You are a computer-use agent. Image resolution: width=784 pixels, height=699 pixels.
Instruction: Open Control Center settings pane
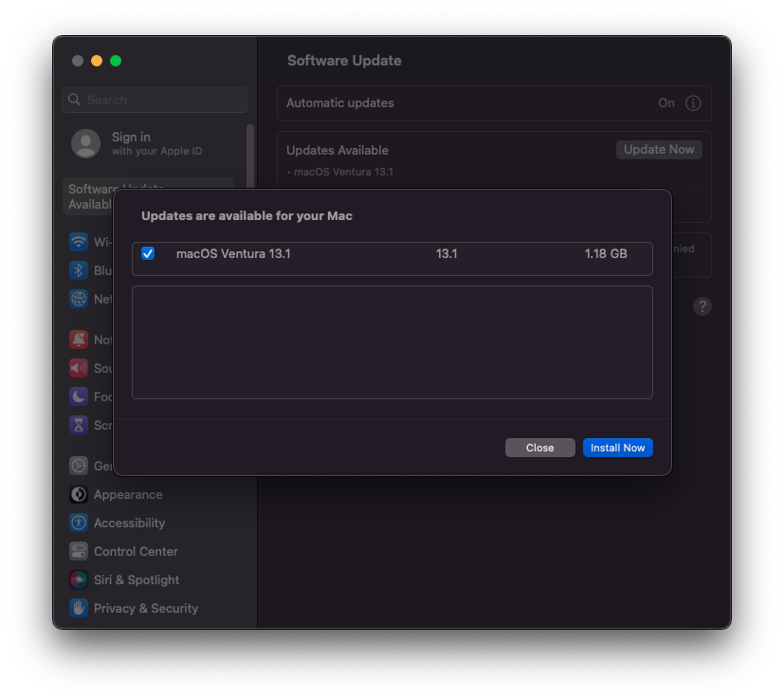pyautogui.click(x=123, y=551)
